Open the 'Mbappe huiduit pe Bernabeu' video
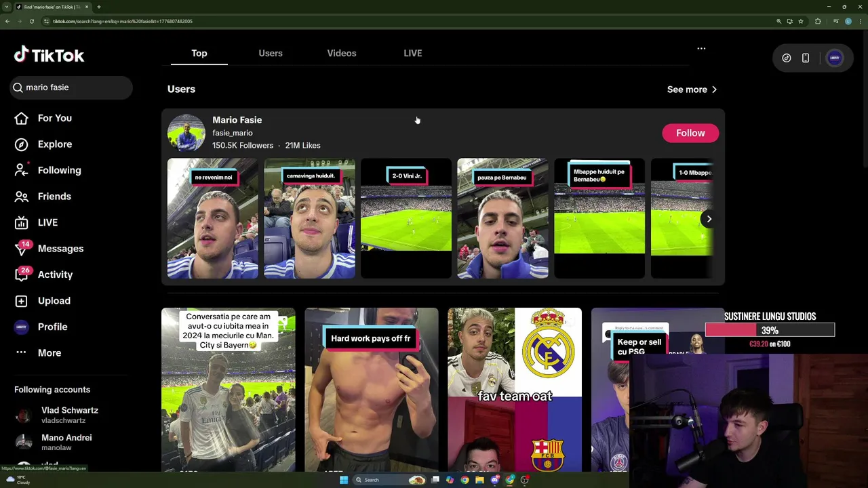868x488 pixels. pos(599,218)
